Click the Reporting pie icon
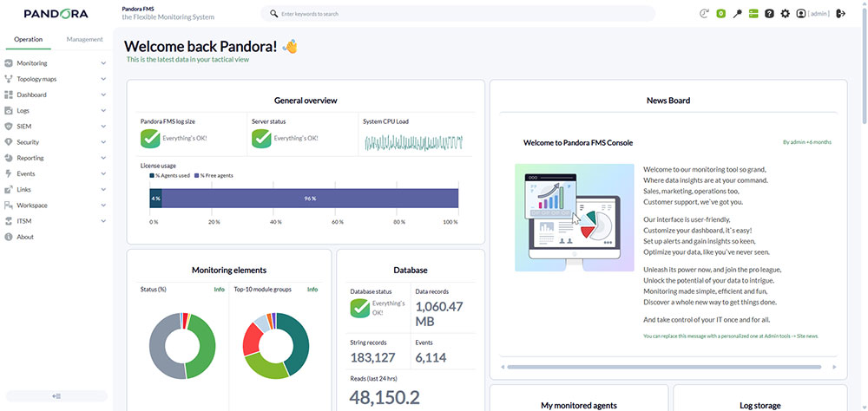This screenshot has width=868, height=411. tap(9, 158)
